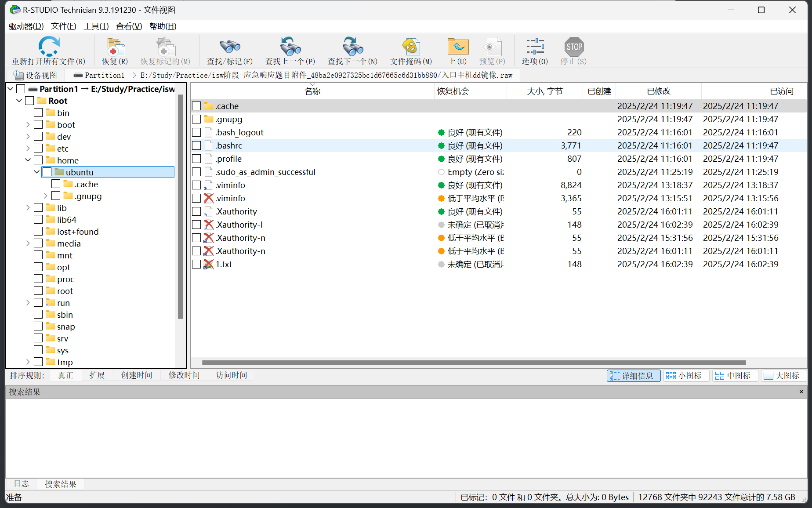Tick the .bash_logout checkbox
Screen dimensions: 812x508
[x=196, y=132]
